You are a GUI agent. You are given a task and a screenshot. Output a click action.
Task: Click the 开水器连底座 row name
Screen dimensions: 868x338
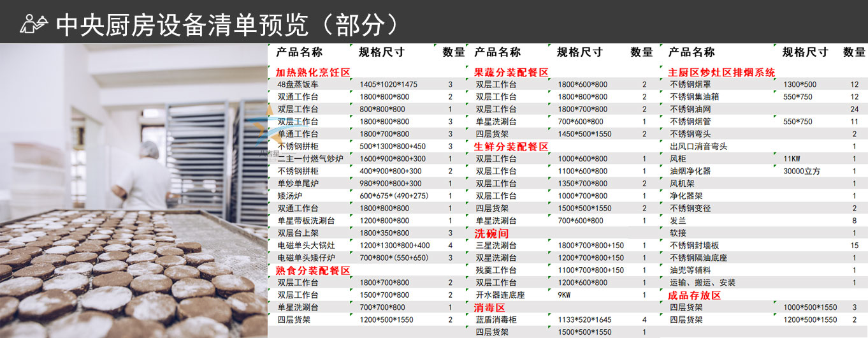(500, 295)
